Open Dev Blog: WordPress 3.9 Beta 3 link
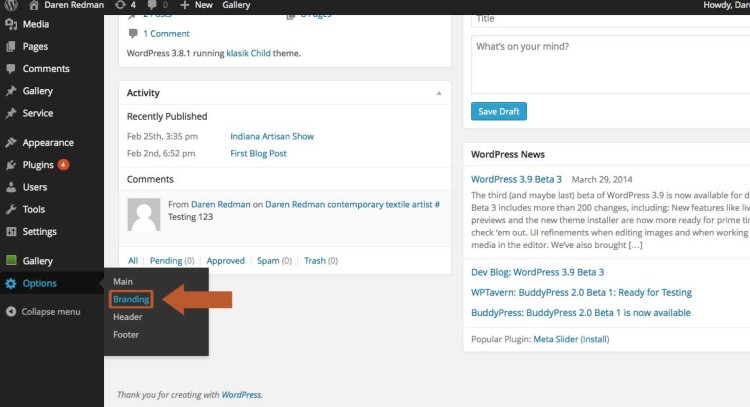 537,272
